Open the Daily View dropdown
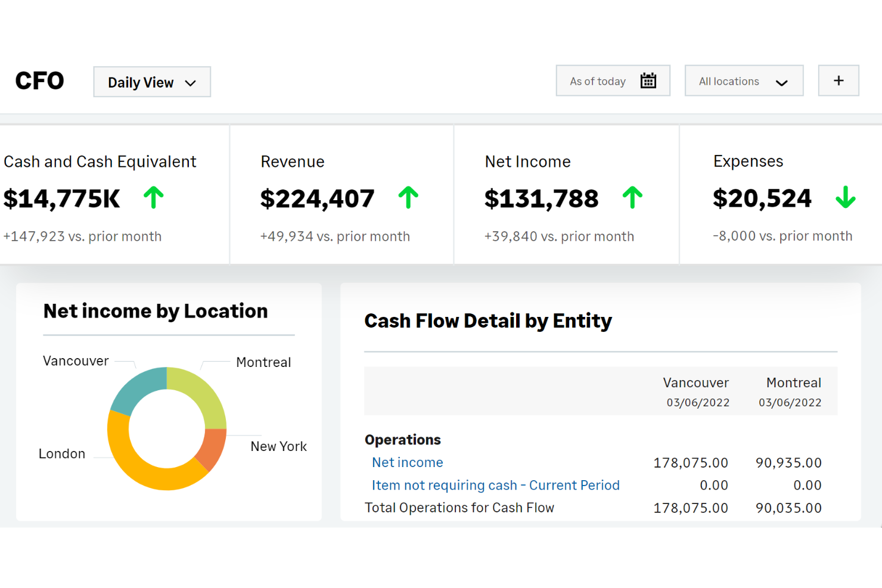The image size is (882, 588). click(152, 82)
